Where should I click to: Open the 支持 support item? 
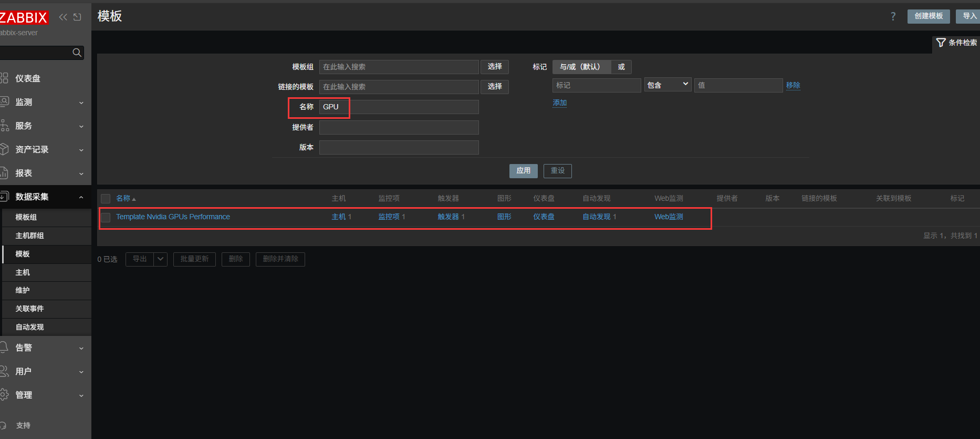[x=23, y=425]
